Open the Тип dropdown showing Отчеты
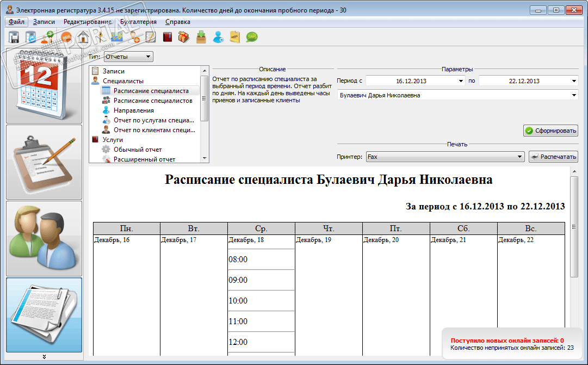588x365 pixels. click(x=128, y=57)
